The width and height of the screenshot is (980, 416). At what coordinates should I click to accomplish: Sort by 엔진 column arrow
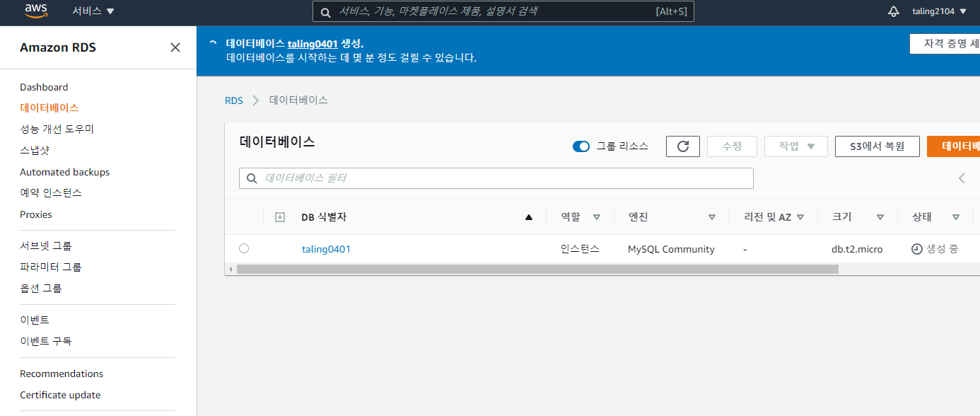coord(712,217)
